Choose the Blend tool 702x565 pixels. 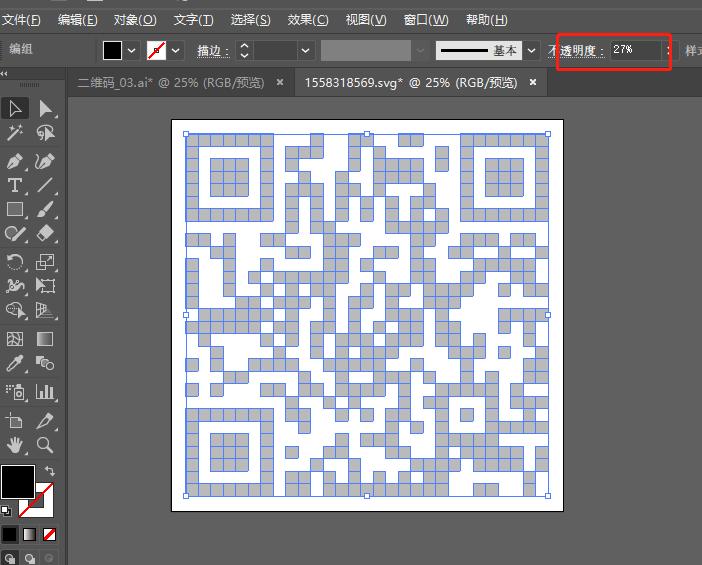point(45,363)
